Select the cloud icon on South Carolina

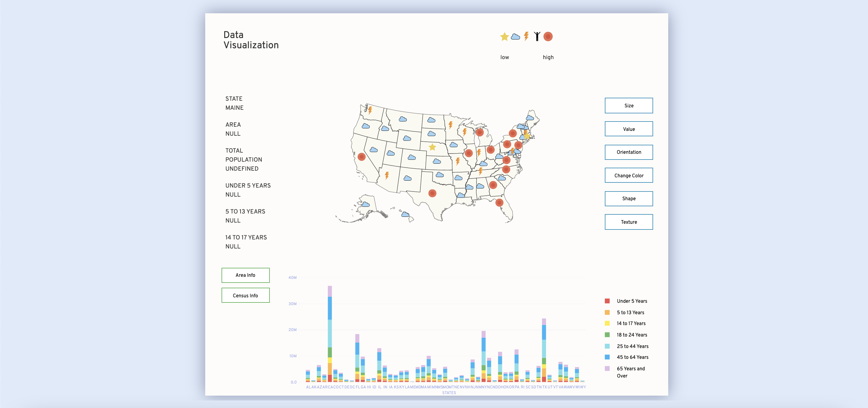click(502, 178)
